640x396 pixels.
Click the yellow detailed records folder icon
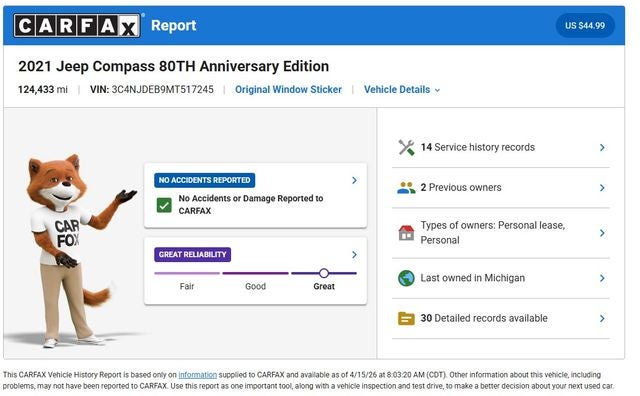tap(406, 318)
